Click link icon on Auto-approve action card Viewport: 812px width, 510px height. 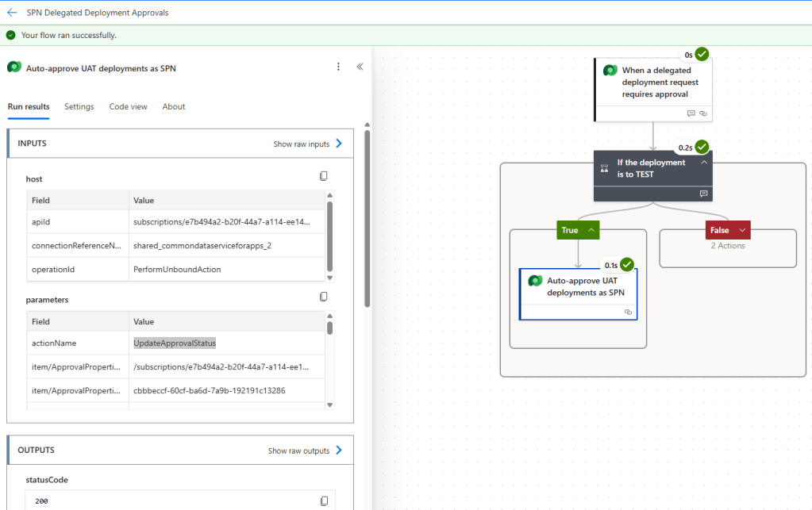[628, 313]
